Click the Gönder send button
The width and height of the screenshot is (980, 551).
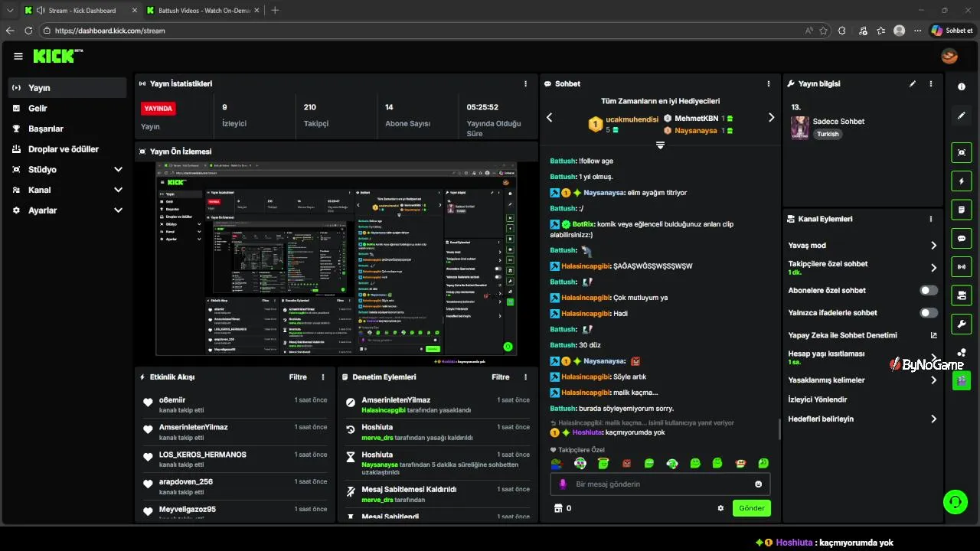pyautogui.click(x=752, y=508)
